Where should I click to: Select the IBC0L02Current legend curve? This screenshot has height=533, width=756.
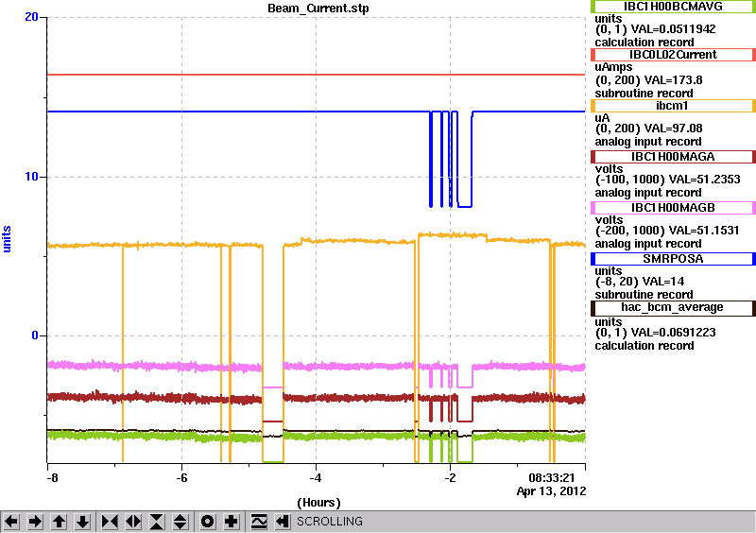673,55
